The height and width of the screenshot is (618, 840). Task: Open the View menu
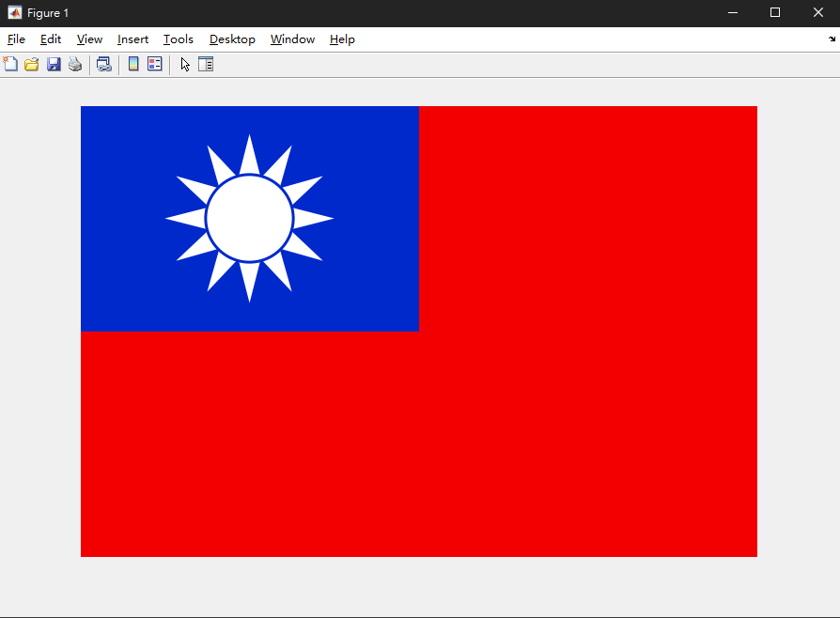click(89, 39)
